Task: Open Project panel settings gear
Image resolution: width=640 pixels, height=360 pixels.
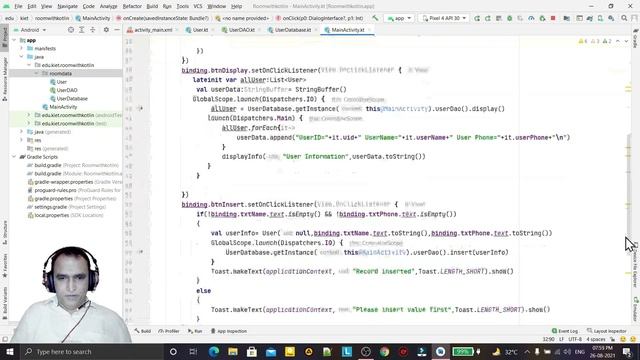Action: pyautogui.click(x=106, y=30)
